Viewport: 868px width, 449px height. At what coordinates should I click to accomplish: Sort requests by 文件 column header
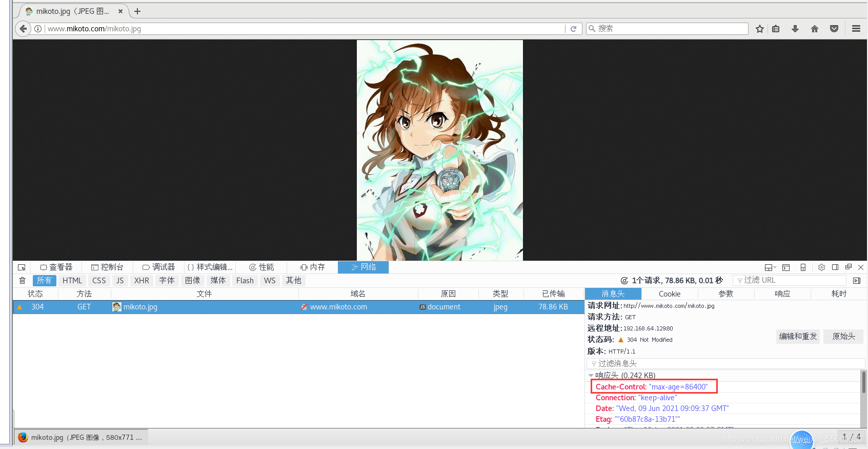204,294
